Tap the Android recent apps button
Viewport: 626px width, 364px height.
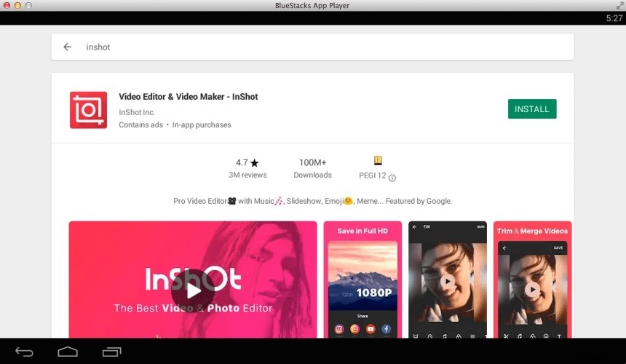pos(112,352)
